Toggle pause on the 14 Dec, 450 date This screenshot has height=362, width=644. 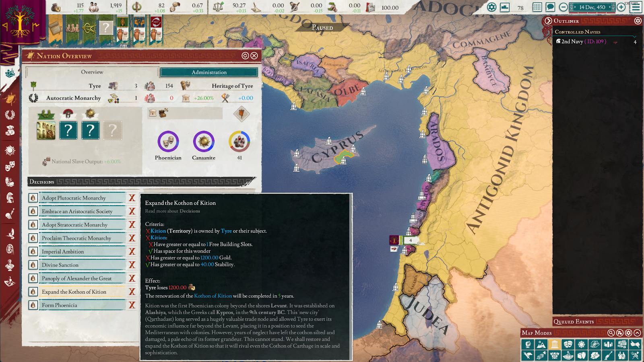click(x=592, y=7)
